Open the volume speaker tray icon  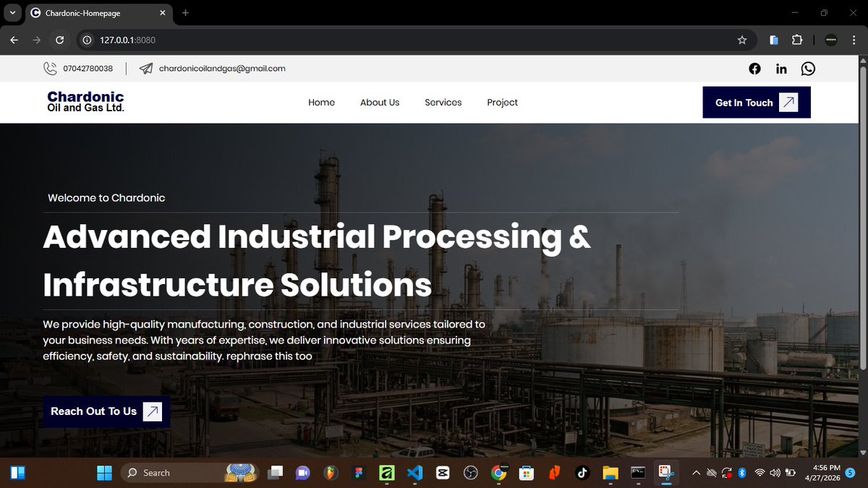tap(775, 473)
